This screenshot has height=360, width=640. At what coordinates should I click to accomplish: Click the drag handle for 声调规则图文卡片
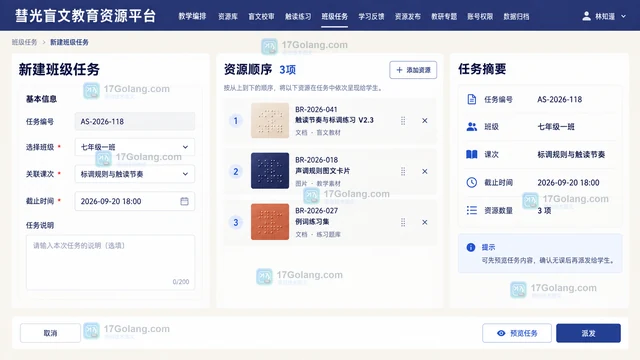tap(403, 171)
